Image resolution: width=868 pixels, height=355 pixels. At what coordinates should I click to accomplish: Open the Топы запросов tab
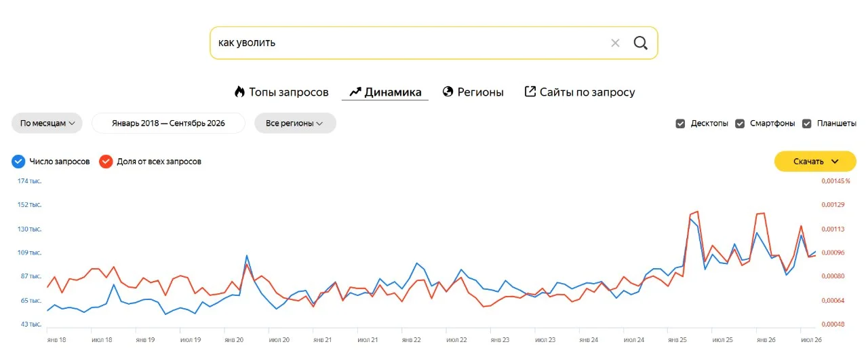point(281,92)
